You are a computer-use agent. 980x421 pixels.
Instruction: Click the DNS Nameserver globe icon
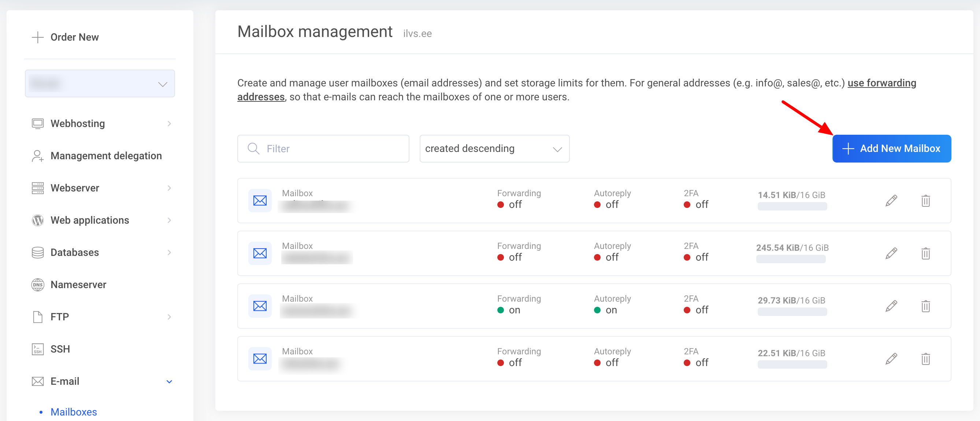37,284
